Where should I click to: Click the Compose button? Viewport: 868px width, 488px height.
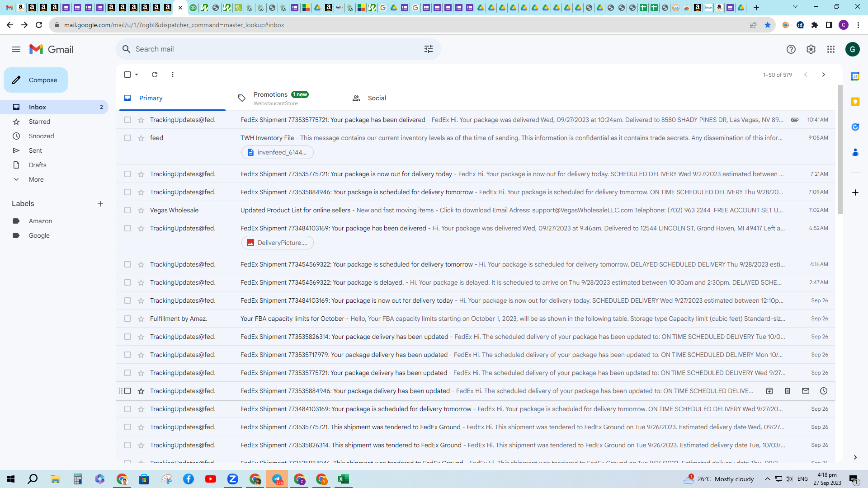[x=36, y=80]
